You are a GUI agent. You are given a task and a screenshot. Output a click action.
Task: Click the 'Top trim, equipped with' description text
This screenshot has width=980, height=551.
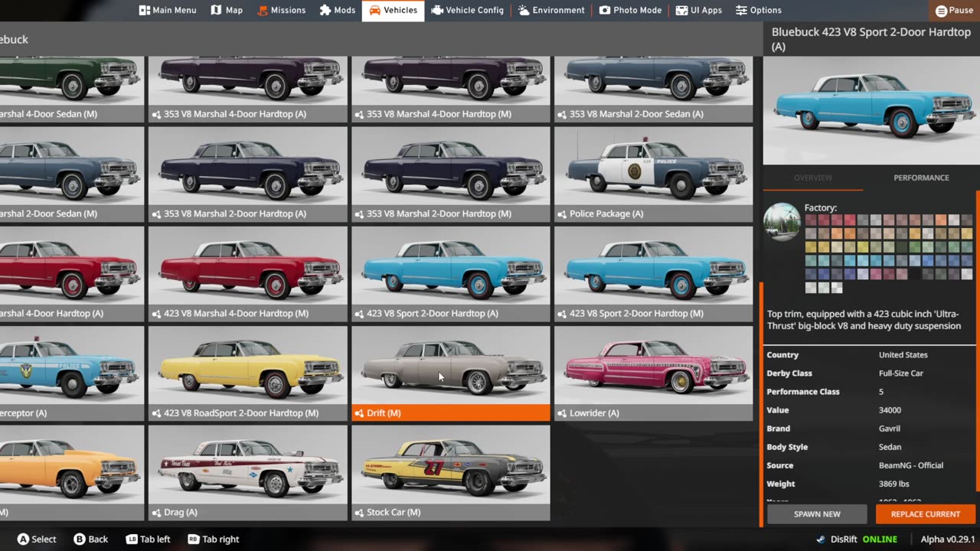point(864,320)
